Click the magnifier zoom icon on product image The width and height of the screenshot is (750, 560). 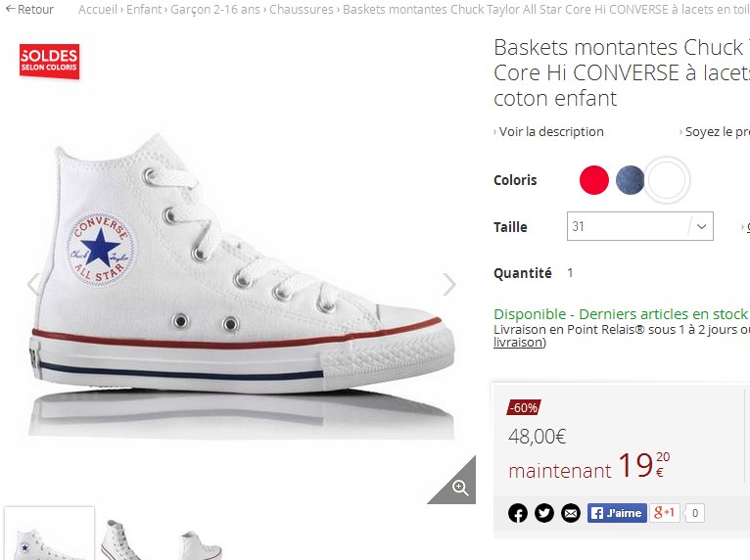click(458, 487)
